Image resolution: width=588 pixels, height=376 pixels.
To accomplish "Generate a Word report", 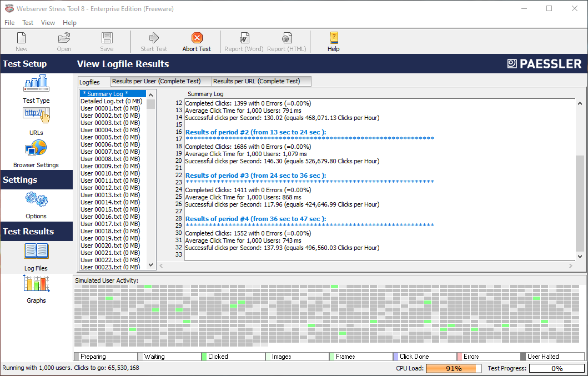I will point(244,41).
